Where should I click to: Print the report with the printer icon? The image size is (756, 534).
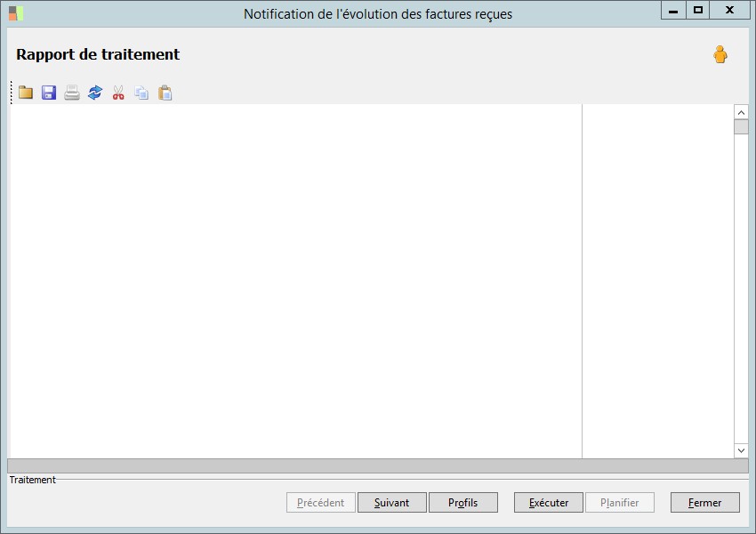(72, 93)
